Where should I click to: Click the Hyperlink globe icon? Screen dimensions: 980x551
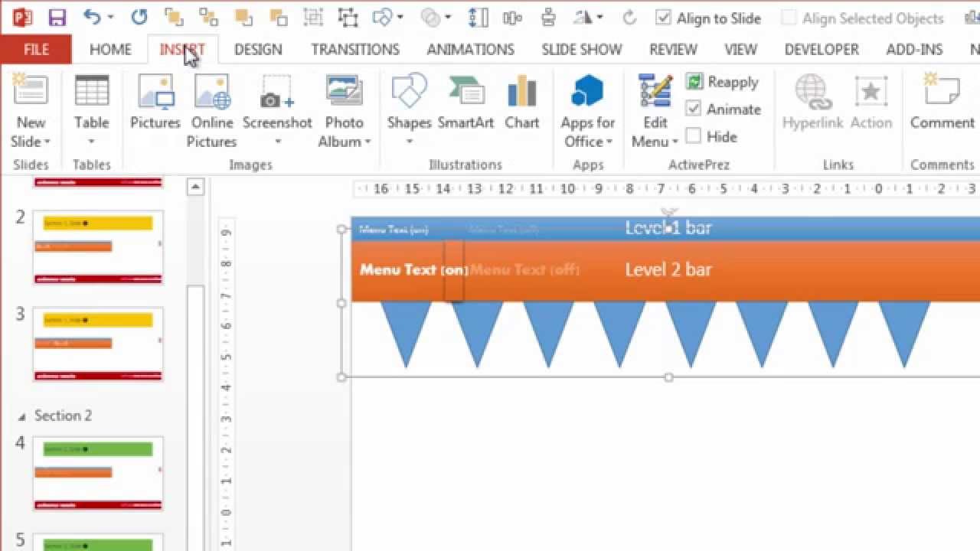pyautogui.click(x=812, y=92)
